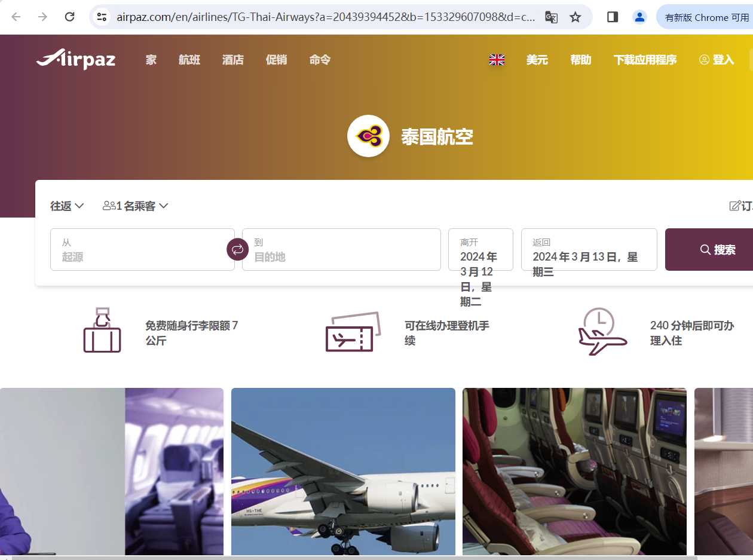Swap origin and destination with the swap icon
Image resolution: width=753 pixels, height=560 pixels.
[x=237, y=249]
